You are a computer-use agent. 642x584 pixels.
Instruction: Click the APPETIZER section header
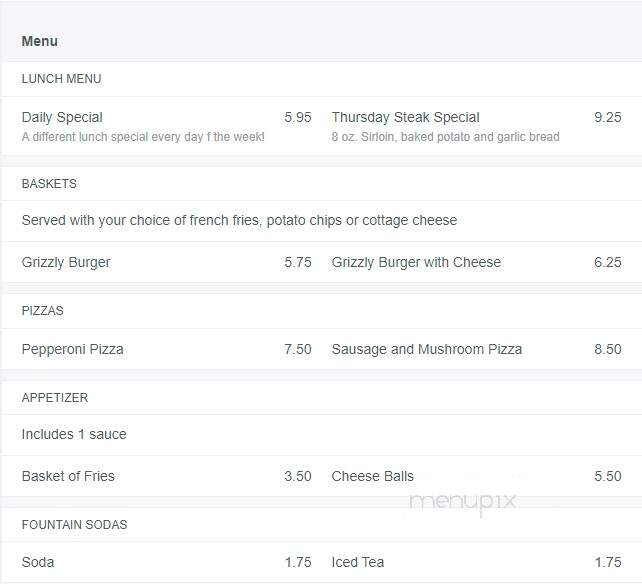[55, 397]
